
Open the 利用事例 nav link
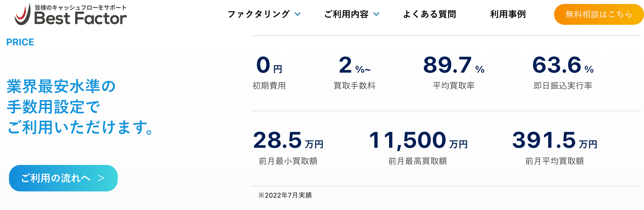508,14
